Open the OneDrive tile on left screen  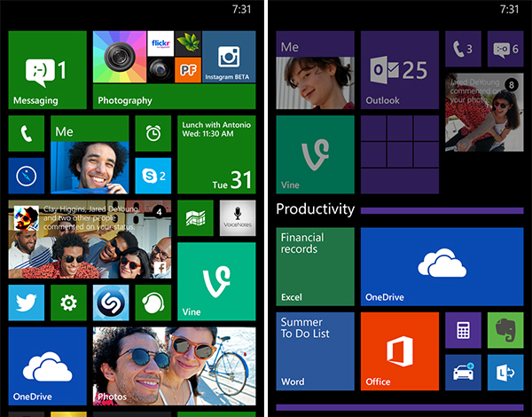[48, 366]
